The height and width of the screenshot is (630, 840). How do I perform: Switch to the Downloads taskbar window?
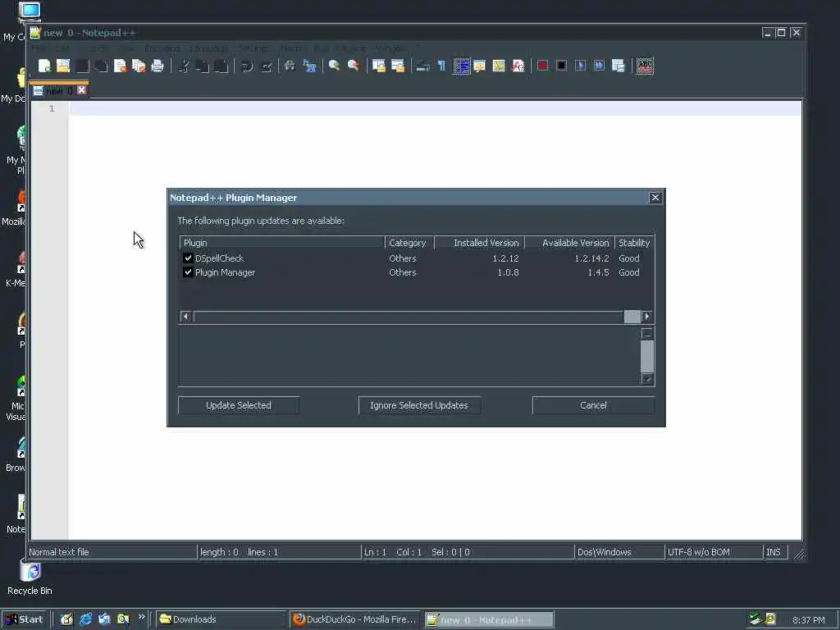click(221, 620)
